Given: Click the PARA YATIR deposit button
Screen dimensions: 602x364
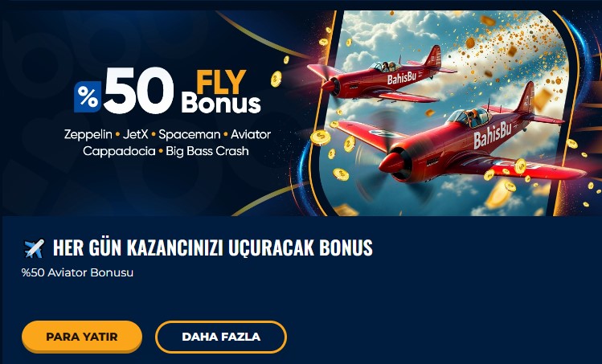Looking at the screenshot, I should (82, 337).
